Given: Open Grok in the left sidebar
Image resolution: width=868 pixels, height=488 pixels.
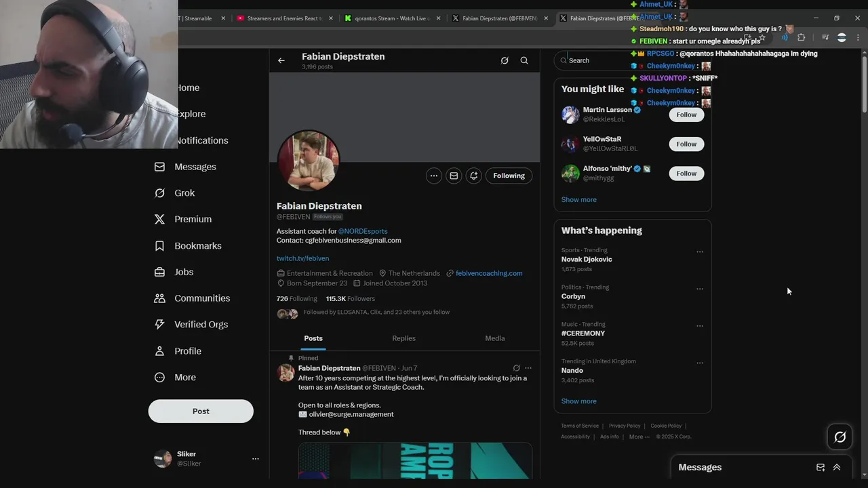Looking at the screenshot, I should (x=175, y=193).
